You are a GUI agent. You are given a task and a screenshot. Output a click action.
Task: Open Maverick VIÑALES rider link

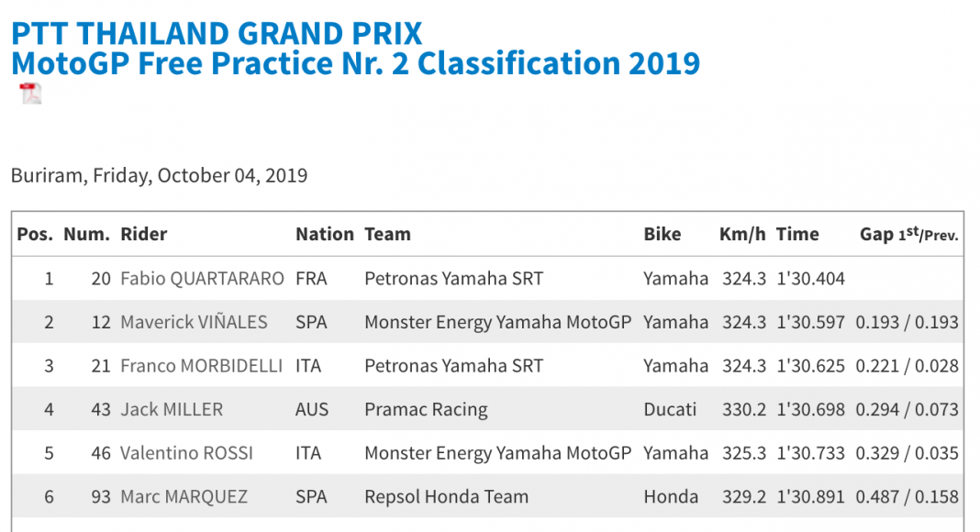(194, 322)
